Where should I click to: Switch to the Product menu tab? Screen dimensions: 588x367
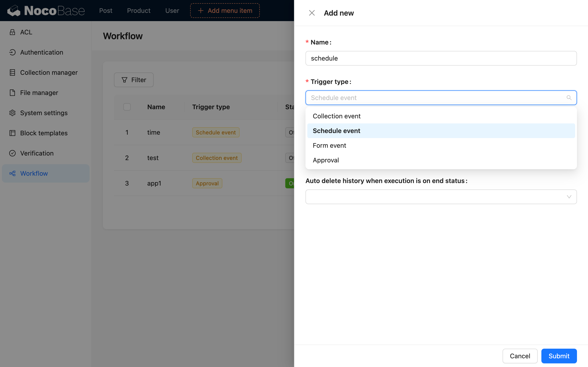pyautogui.click(x=139, y=11)
